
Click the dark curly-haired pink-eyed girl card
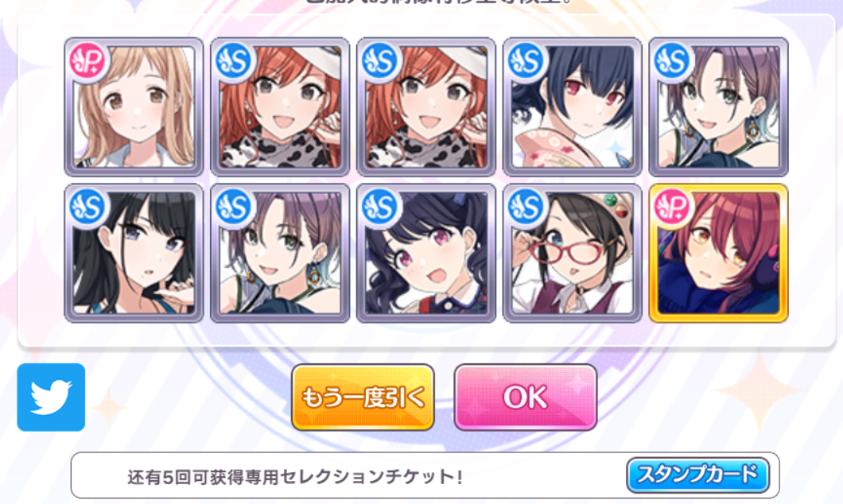(426, 253)
